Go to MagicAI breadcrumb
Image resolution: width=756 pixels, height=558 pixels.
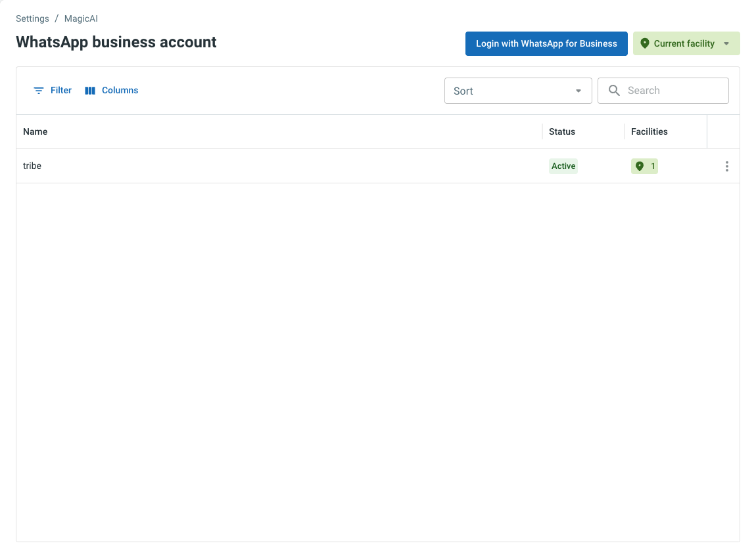click(x=81, y=19)
